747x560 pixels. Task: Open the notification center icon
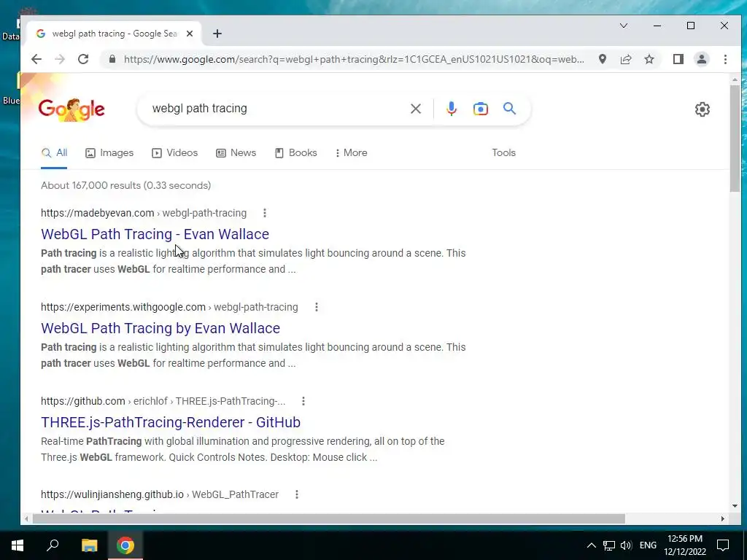pos(723,545)
